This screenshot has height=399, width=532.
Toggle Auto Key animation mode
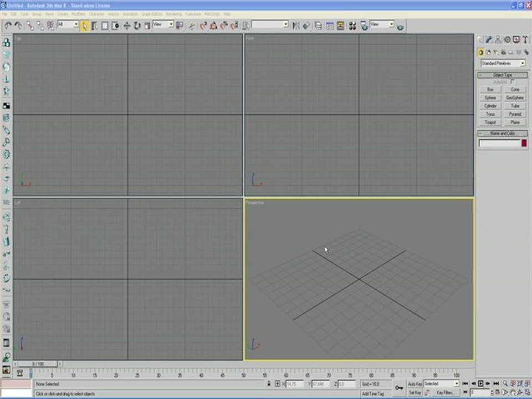[x=415, y=384]
